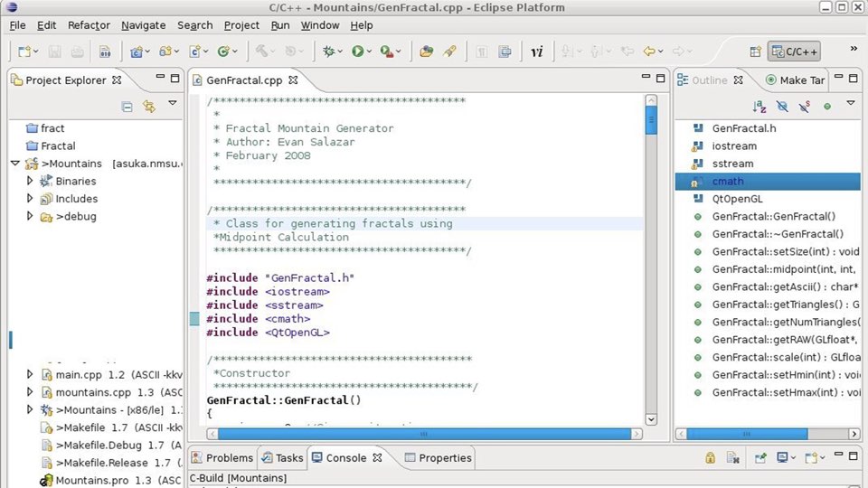Image resolution: width=868 pixels, height=488 pixels.
Task: Collapse all in Project Explorer
Action: pos(127,107)
